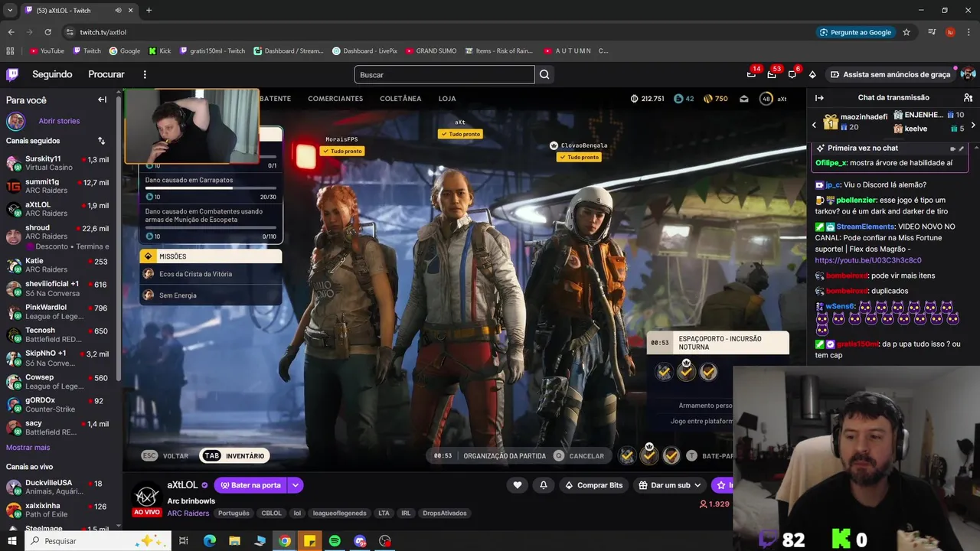Mute the aXtLOL browser tab audio
Screen dimensions: 980x551
(118, 11)
